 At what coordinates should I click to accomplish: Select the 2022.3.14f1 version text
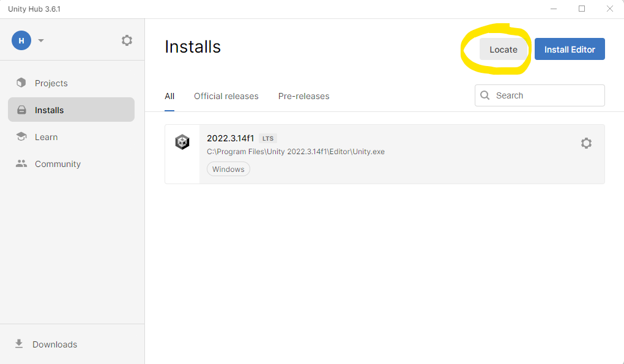(x=230, y=138)
